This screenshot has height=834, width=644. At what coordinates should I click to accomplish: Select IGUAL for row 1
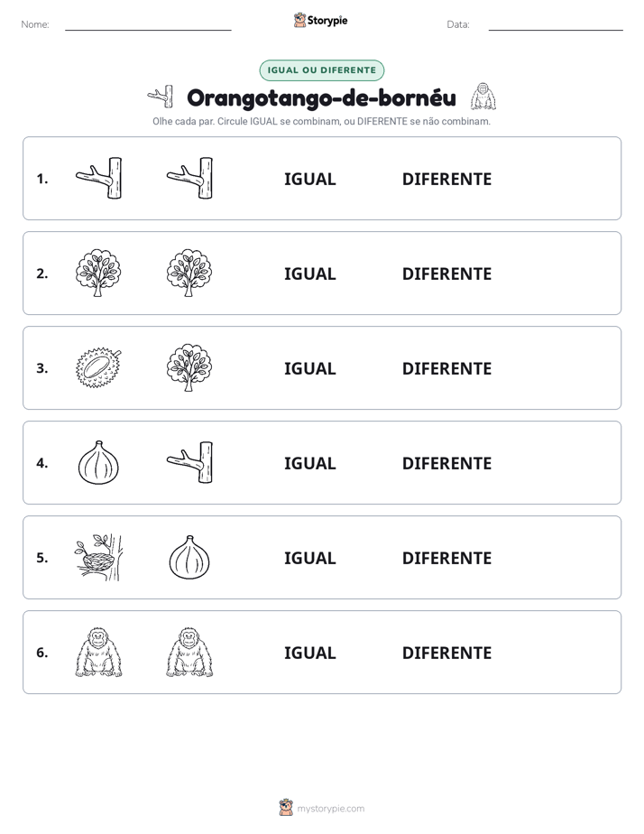(309, 180)
